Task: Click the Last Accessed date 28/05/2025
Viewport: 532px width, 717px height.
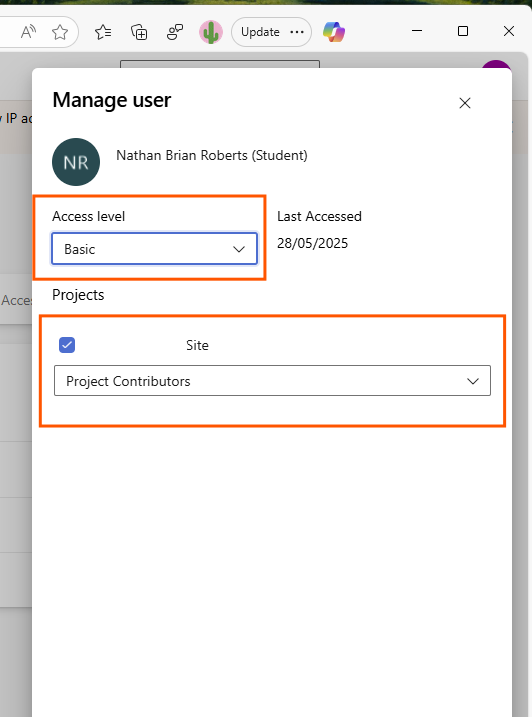Action: click(312, 243)
